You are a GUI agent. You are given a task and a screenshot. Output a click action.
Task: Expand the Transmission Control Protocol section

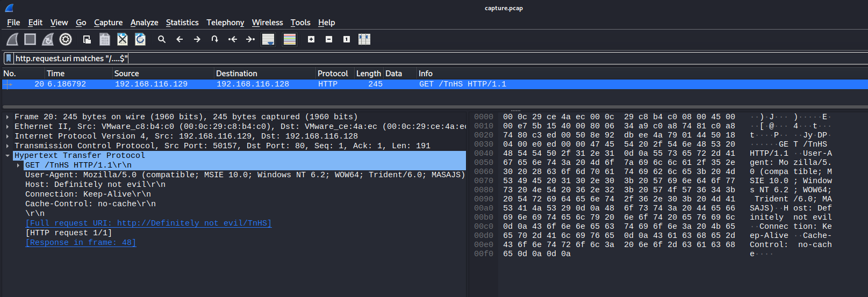click(8, 146)
